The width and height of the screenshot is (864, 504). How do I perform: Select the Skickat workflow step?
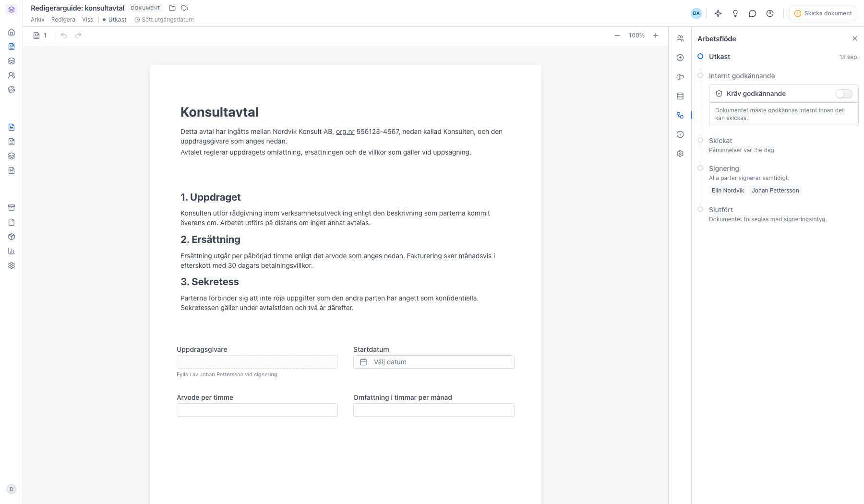point(720,141)
